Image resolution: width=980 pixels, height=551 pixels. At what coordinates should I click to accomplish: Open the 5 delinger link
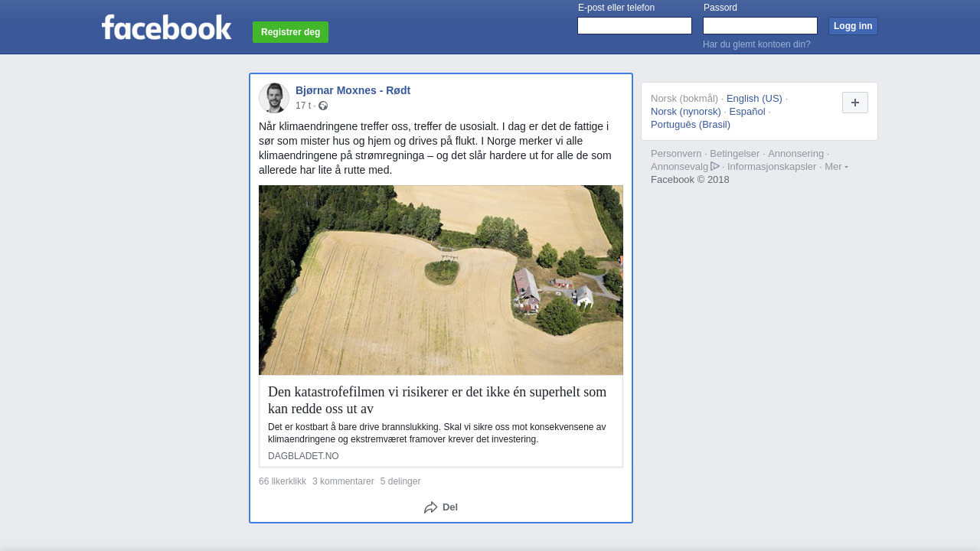point(400,481)
